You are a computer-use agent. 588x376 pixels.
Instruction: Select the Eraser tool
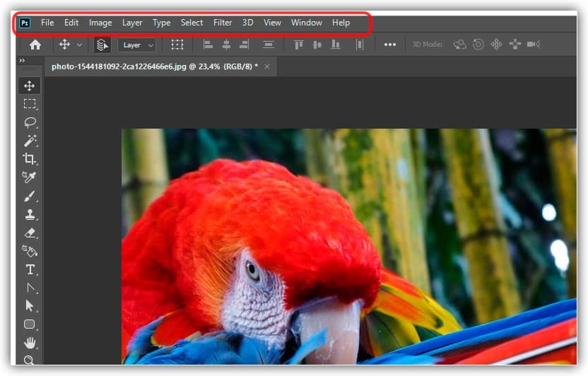coord(30,233)
